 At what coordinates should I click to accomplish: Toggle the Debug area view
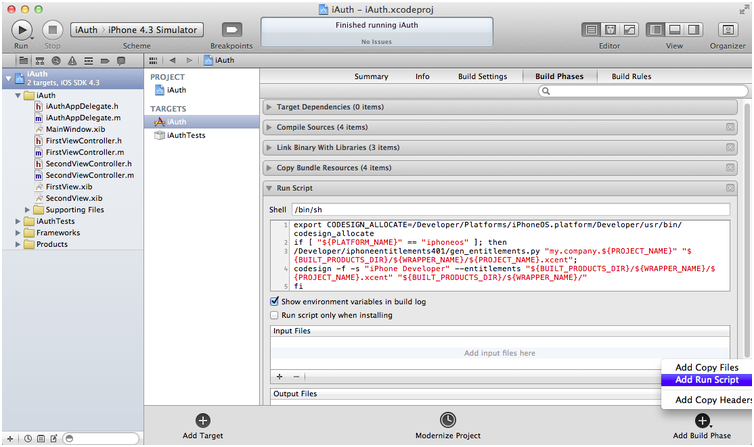[x=675, y=30]
